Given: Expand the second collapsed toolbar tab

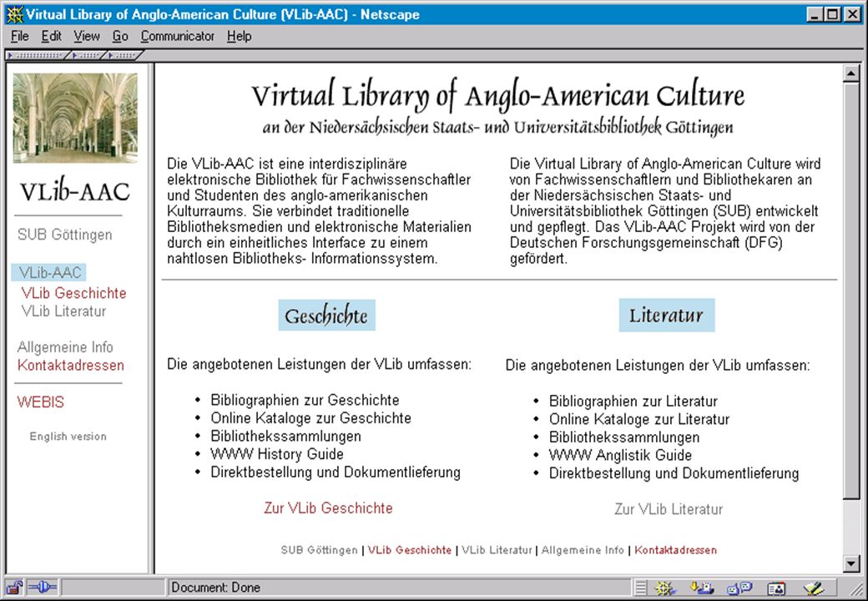Looking at the screenshot, I should coord(88,55).
